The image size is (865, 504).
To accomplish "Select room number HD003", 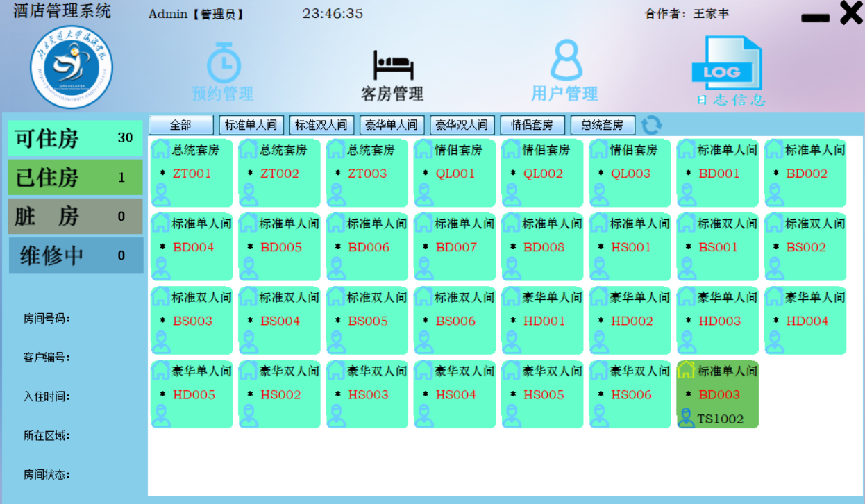I will tap(719, 321).
